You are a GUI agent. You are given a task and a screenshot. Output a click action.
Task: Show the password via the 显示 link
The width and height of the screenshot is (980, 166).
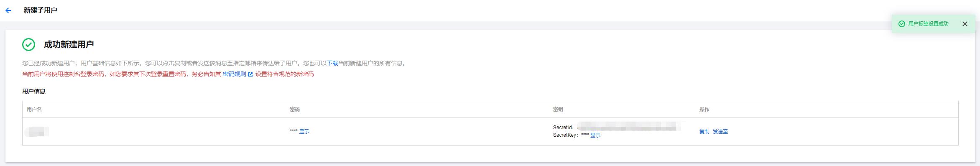pos(304,131)
